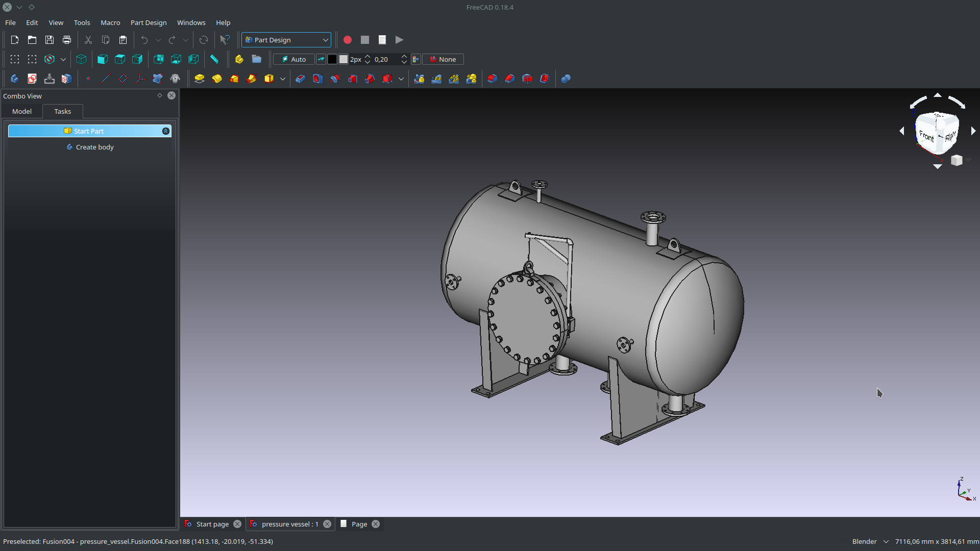The image size is (980, 551).
Task: Select the Hole tool
Action: pos(318,79)
